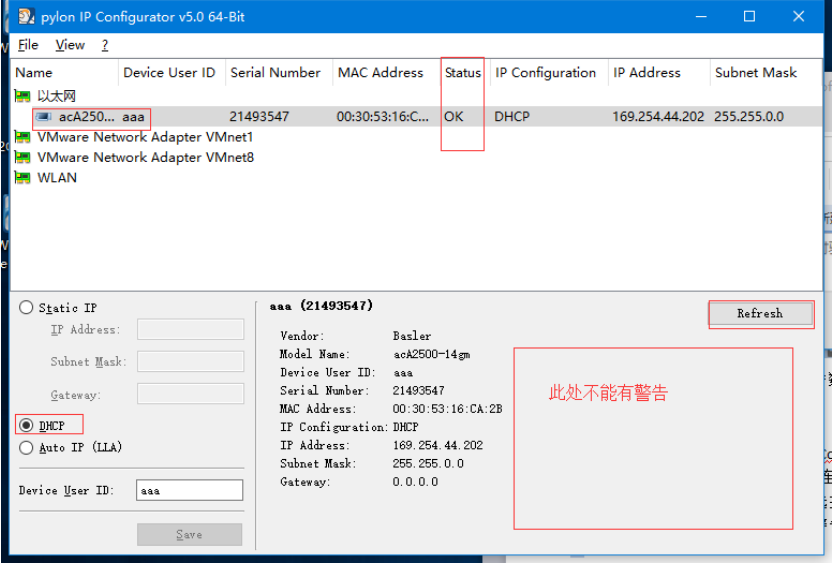The height and width of the screenshot is (563, 839).
Task: Click the 255.255.0.0 subnet cell in table
Action: (x=749, y=117)
